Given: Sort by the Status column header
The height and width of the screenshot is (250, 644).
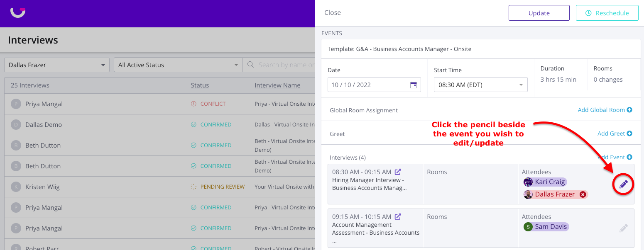Looking at the screenshot, I should [x=200, y=85].
